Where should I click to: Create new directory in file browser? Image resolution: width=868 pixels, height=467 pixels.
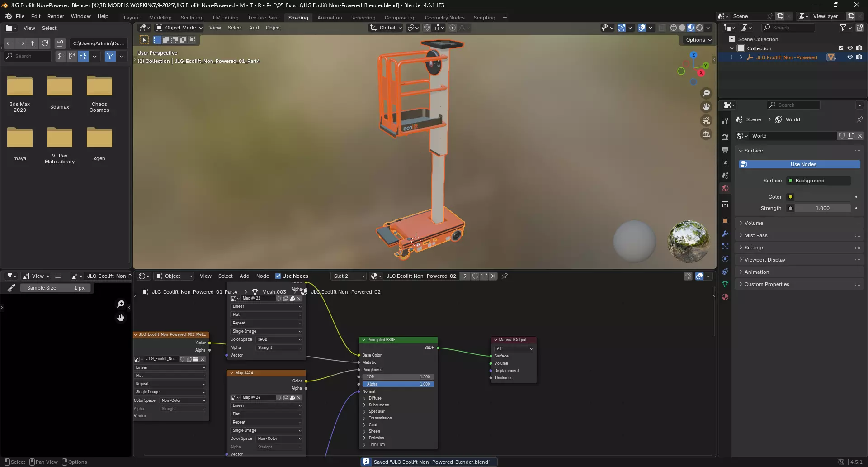[60, 43]
